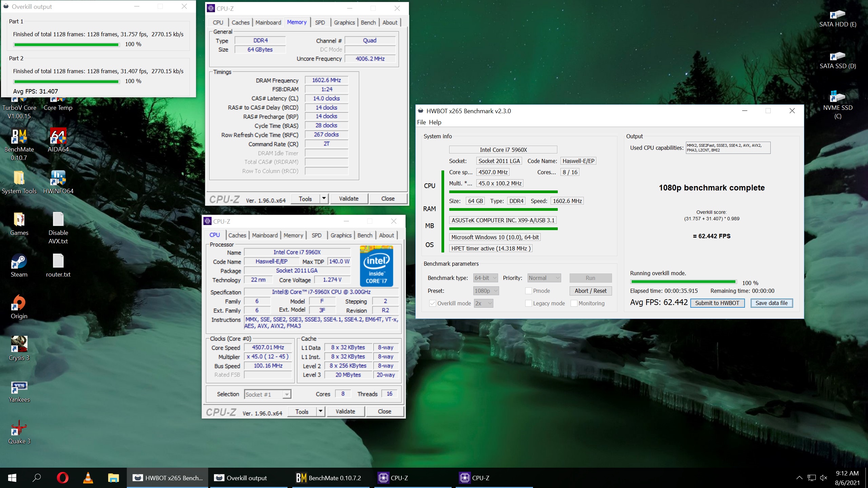Switch to BenchMate 0.10.7.2 taskbar item
The image size is (868, 488).
(331, 478)
